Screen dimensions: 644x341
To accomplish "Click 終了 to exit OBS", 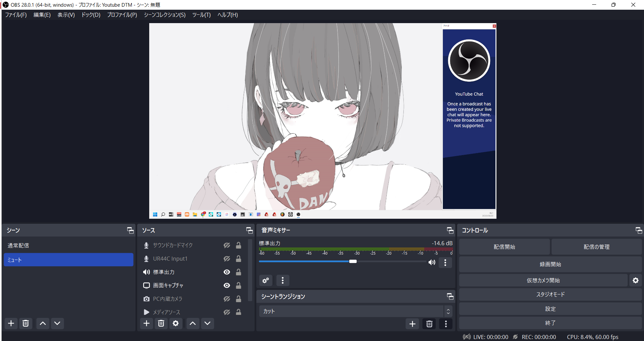I will (x=550, y=323).
